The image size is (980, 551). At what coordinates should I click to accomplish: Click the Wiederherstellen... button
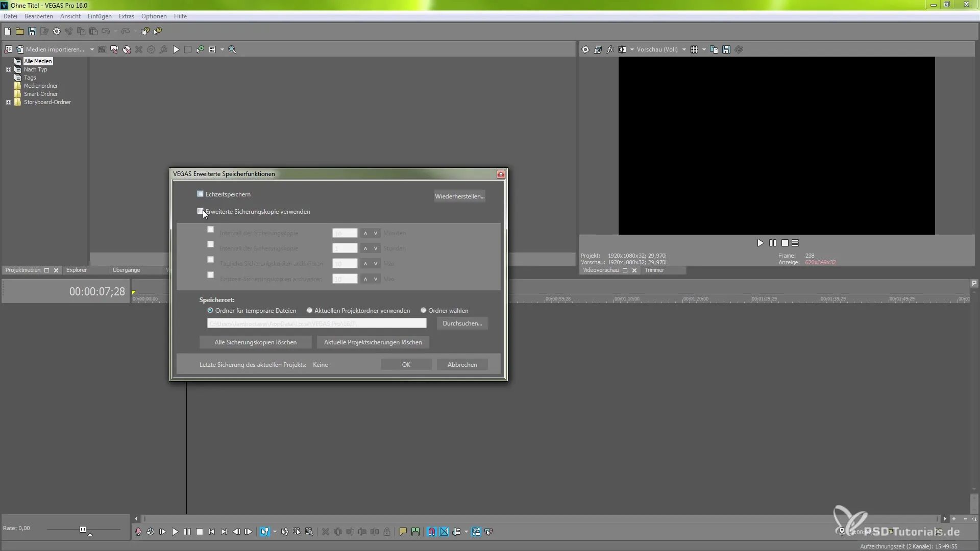tap(460, 196)
